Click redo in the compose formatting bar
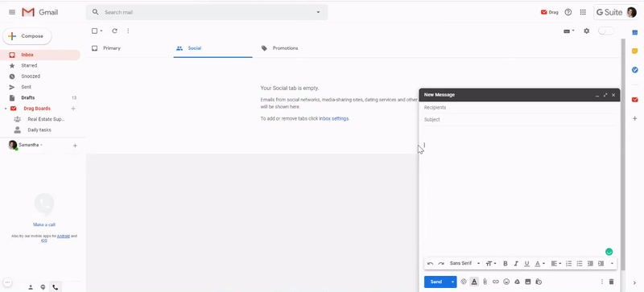Screen dimensions: 644x292 441,264
